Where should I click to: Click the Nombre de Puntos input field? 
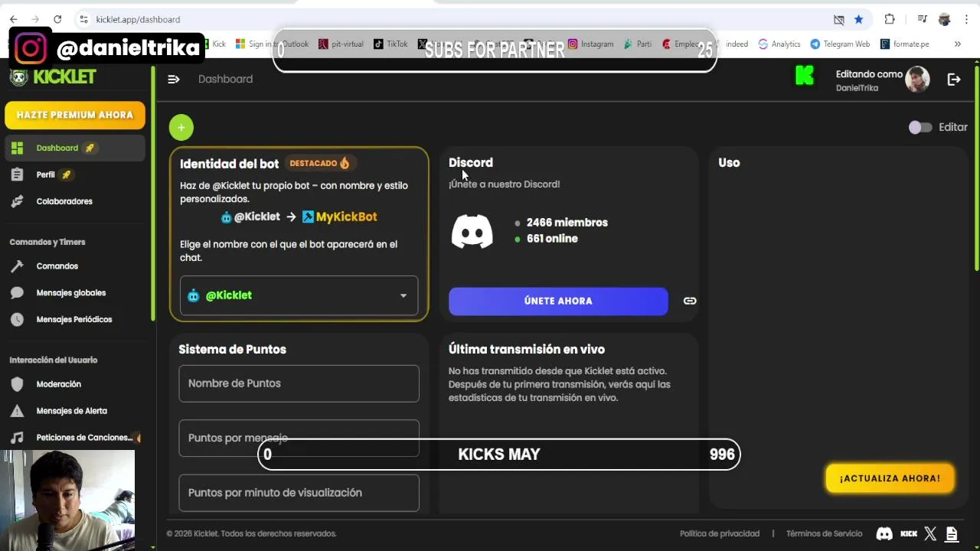299,383
